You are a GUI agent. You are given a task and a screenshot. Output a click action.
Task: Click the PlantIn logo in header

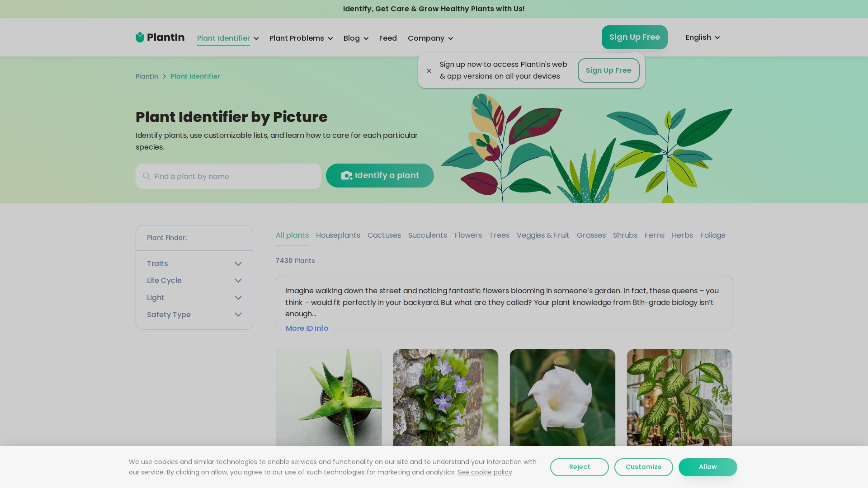[x=160, y=38]
